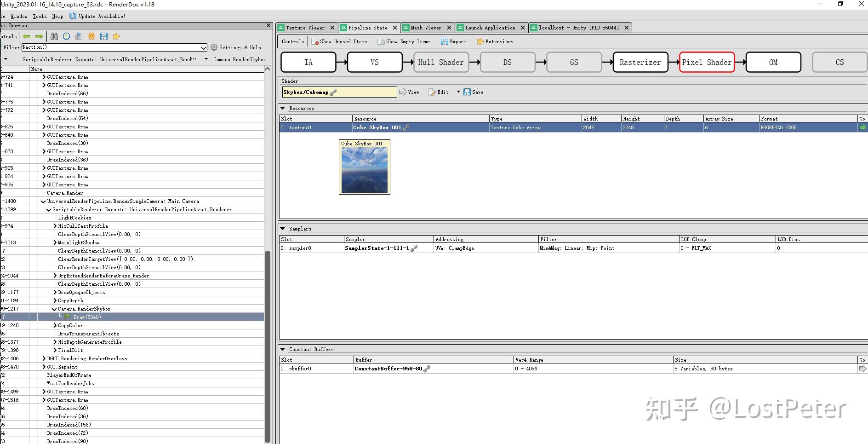
Task: Select the Hull Shader pipeline stage
Action: point(441,62)
